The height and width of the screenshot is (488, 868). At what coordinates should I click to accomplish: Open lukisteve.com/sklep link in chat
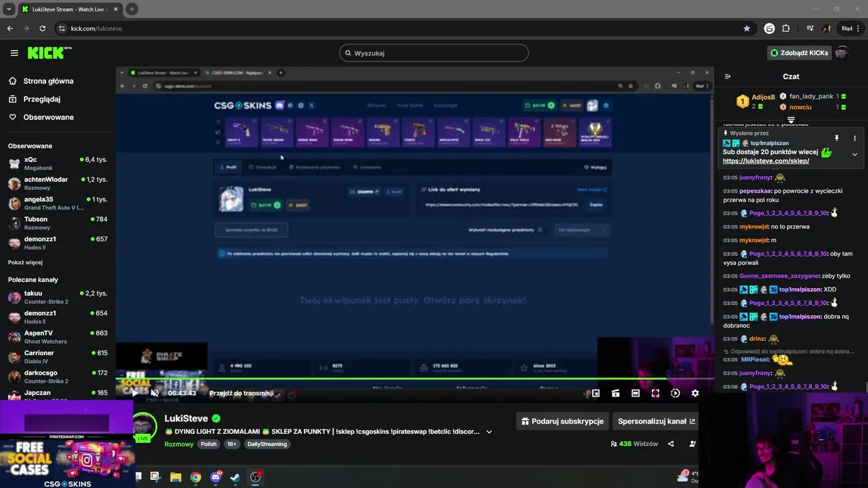pyautogui.click(x=766, y=161)
